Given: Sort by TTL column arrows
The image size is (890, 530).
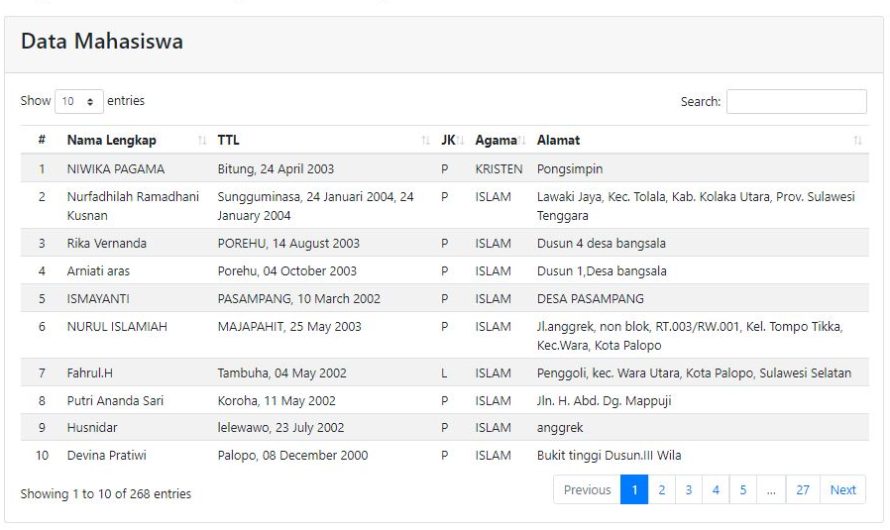Looking at the screenshot, I should (x=426, y=140).
